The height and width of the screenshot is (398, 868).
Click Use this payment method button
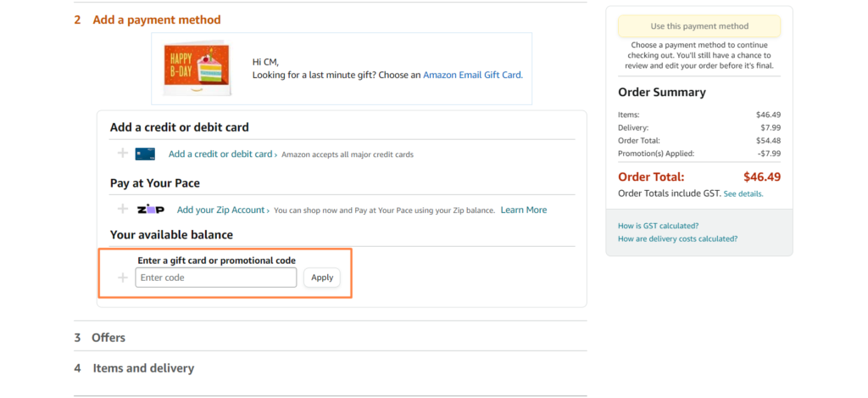pyautogui.click(x=699, y=26)
